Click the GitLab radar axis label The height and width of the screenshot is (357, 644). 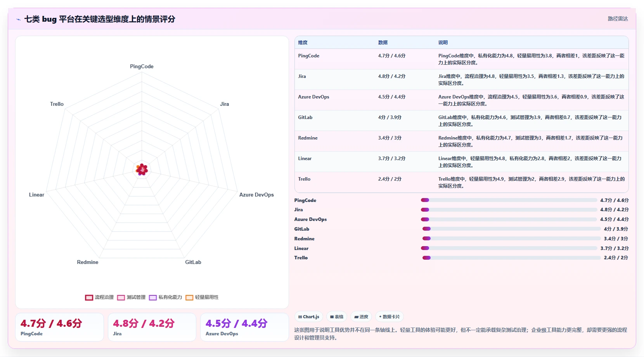click(x=193, y=262)
